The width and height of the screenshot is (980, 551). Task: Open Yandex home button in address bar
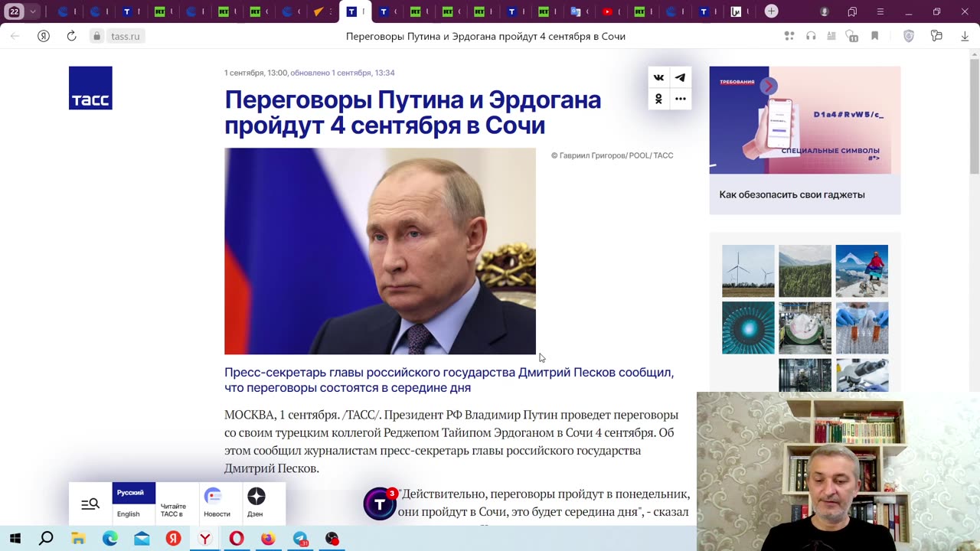tap(44, 36)
